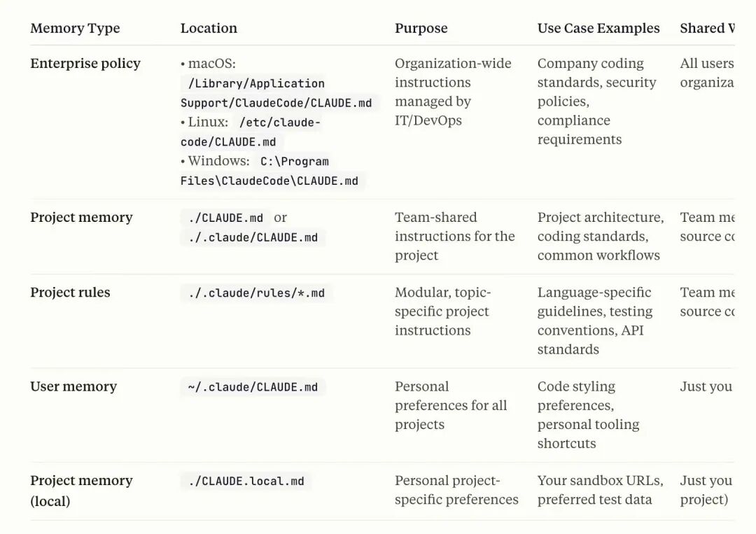This screenshot has width=756, height=534.
Task: Click the ./CLAUDE.local.md path
Action: click(246, 481)
